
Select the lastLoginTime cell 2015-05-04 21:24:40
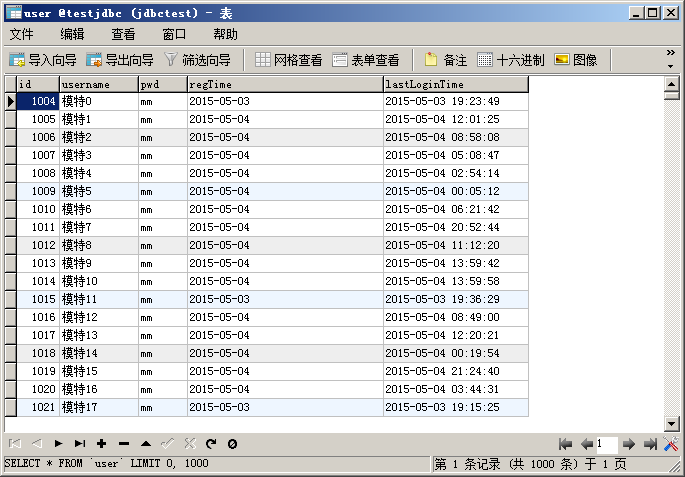tap(456, 371)
